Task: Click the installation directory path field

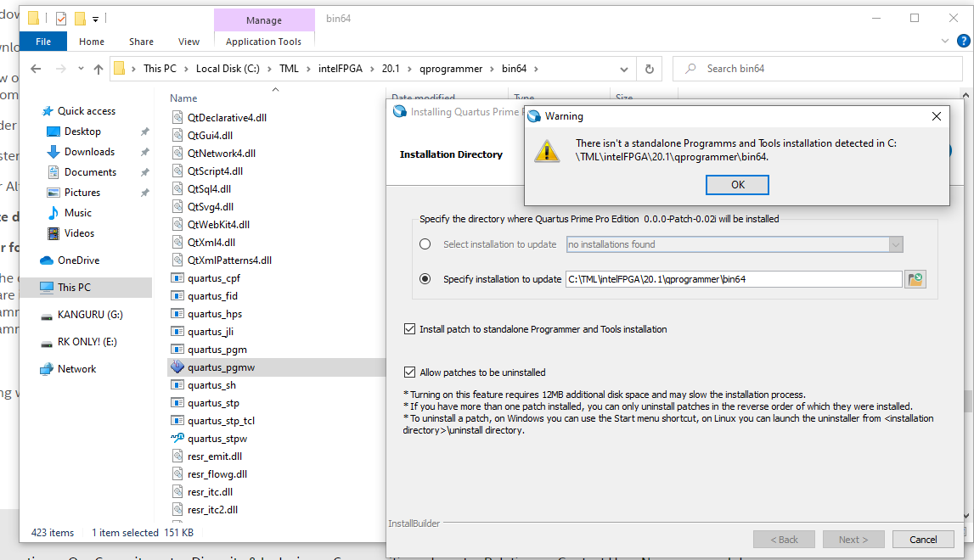Action: coord(734,279)
